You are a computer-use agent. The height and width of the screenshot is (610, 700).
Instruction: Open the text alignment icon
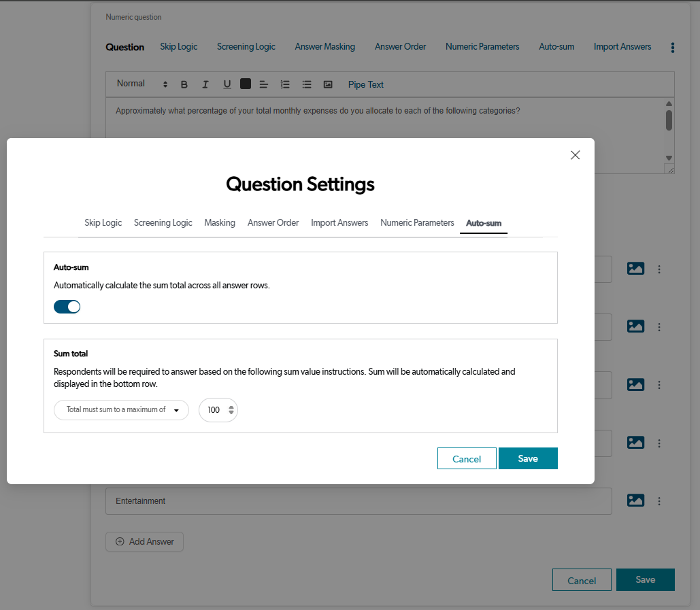[x=264, y=84]
